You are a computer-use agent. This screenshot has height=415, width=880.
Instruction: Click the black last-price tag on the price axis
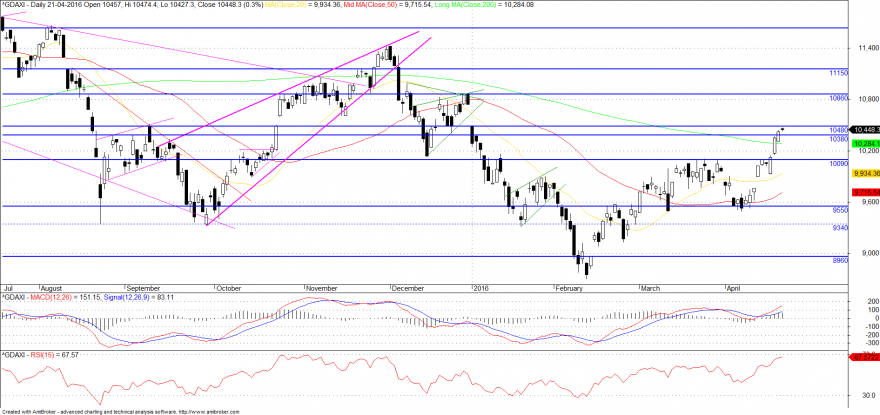point(865,129)
